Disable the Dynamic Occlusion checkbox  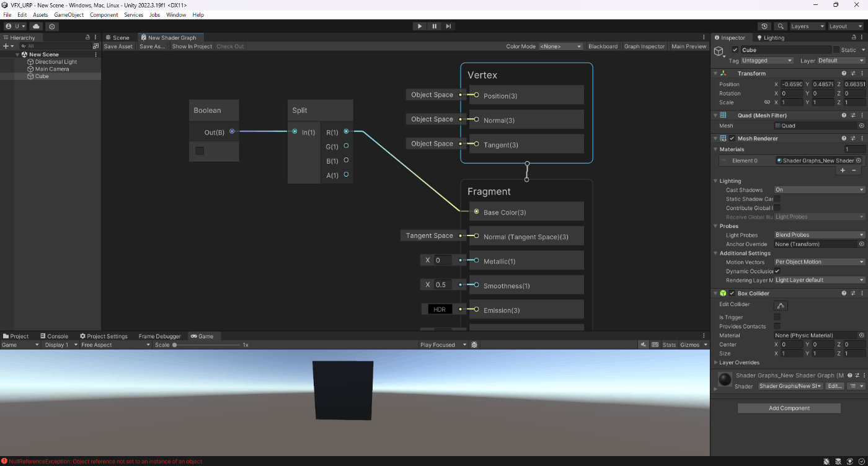click(x=777, y=271)
